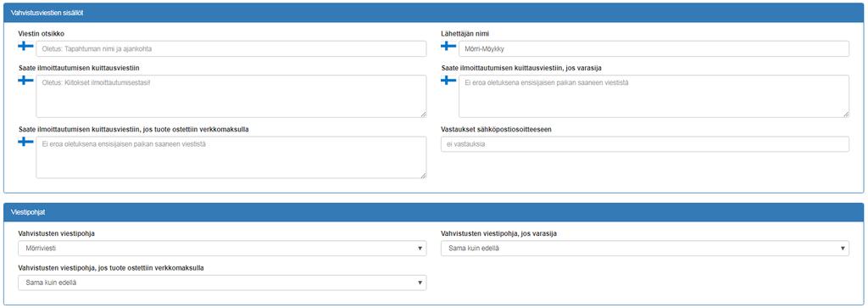868x308 pixels.
Task: Edit the Lähettäjän nimi field containing Mörri-Möykky
Action: click(654, 48)
